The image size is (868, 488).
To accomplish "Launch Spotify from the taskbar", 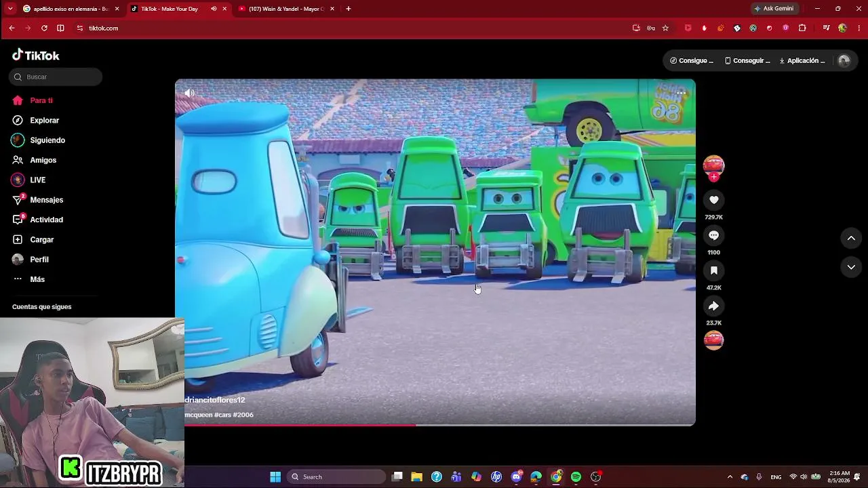I will click(x=576, y=476).
